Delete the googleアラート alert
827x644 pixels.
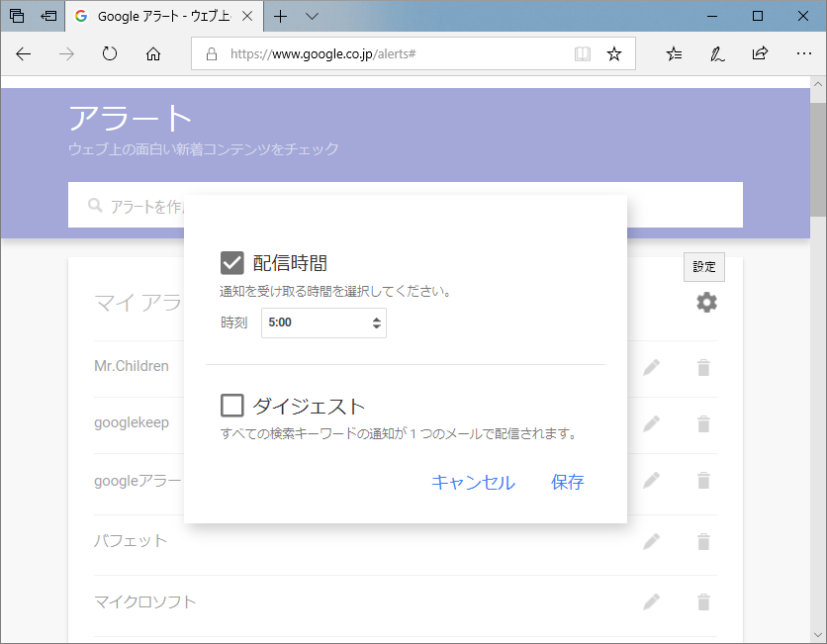coord(703,480)
